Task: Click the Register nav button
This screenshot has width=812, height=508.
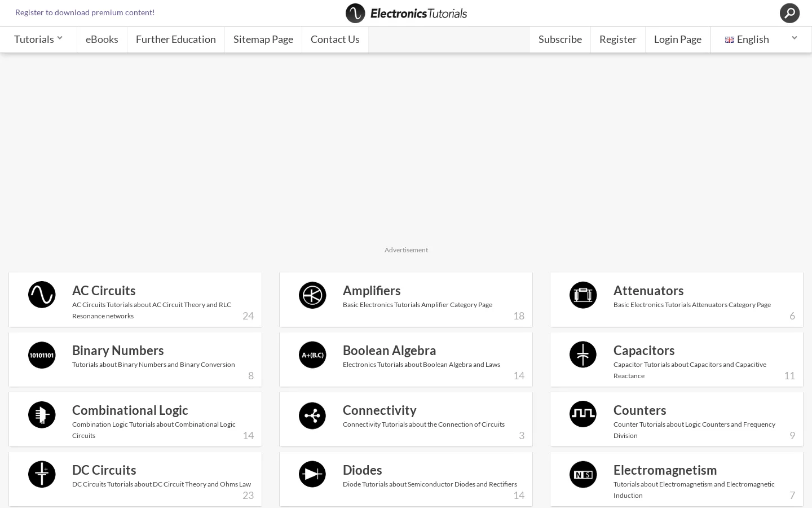Action: coord(618,40)
